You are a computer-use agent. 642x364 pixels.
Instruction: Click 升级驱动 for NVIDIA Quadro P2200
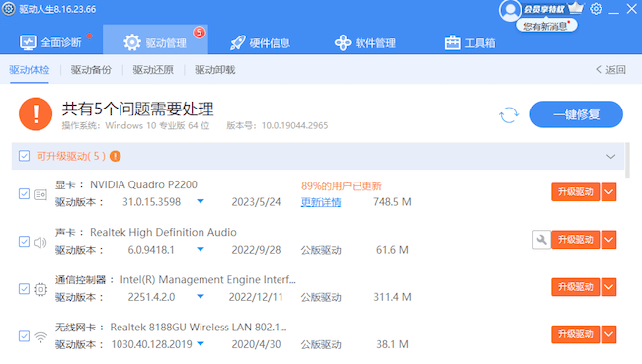(x=575, y=192)
